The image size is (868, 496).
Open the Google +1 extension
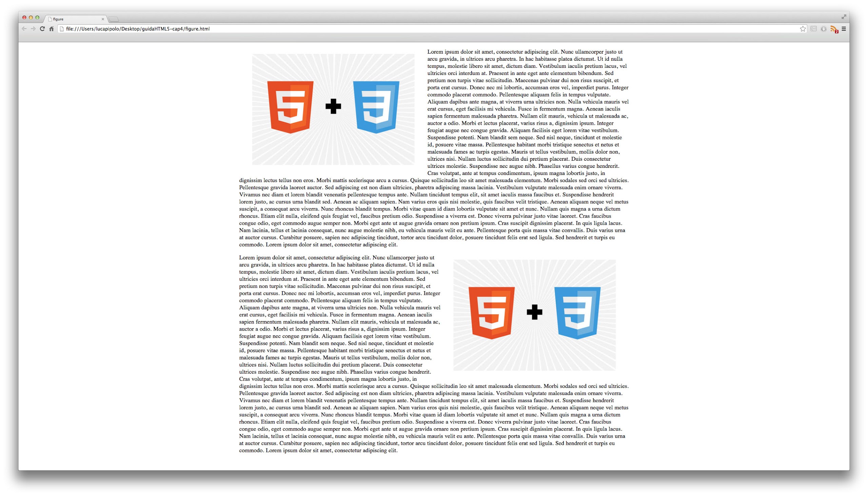click(x=813, y=29)
